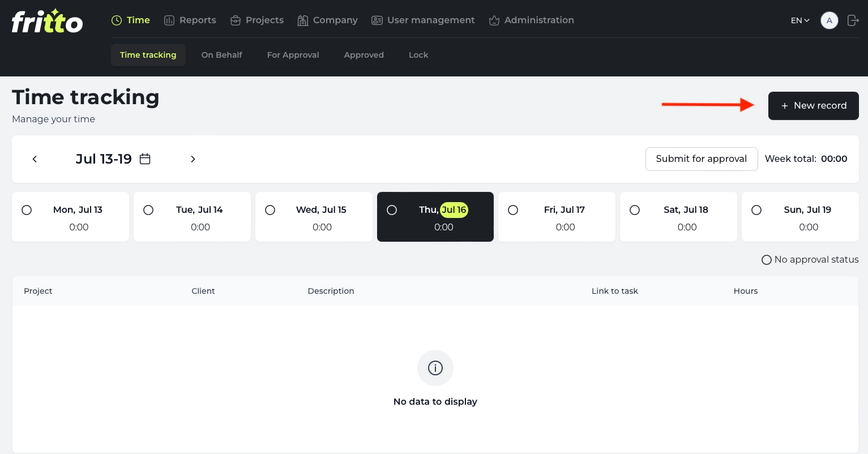Open the Company menu
This screenshot has width=868, height=454.
pos(328,20)
